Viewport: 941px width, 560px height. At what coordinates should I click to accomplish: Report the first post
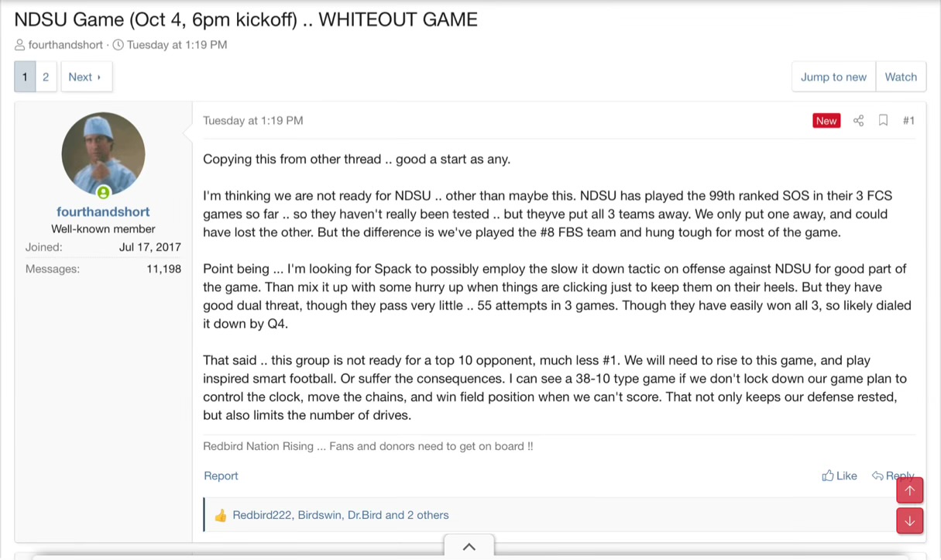(x=221, y=476)
